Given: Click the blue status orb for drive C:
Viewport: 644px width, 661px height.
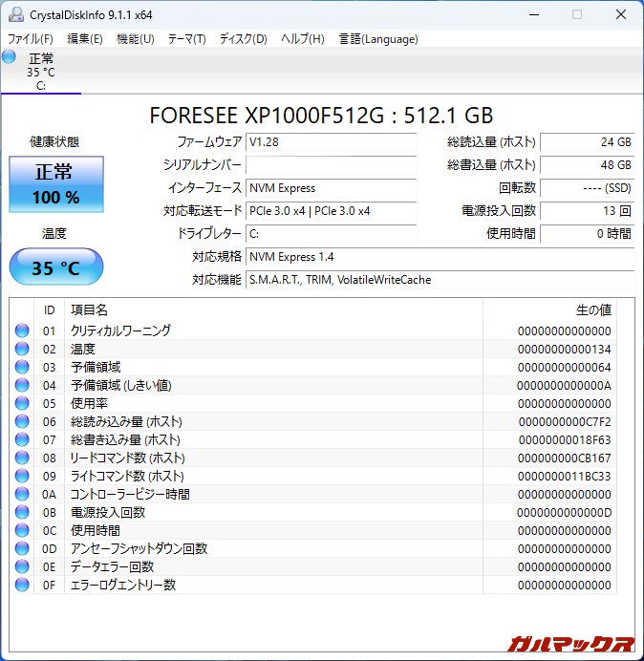Looking at the screenshot, I should pyautogui.click(x=10, y=57).
